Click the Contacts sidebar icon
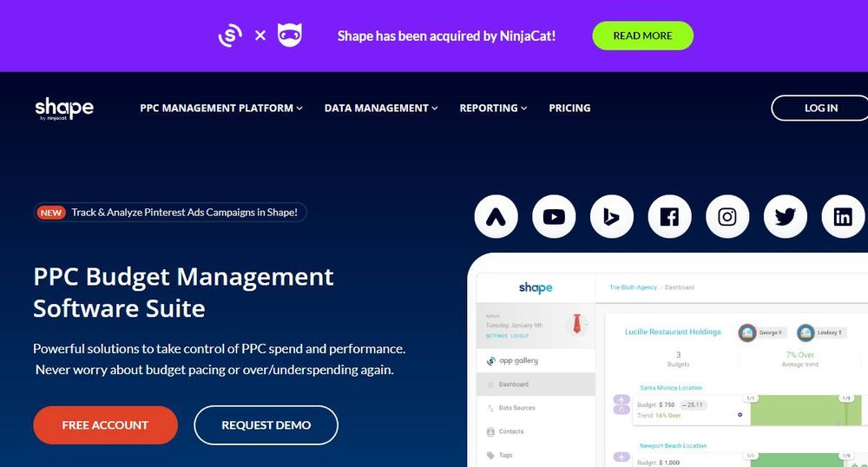The width and height of the screenshot is (868, 467). point(490,431)
